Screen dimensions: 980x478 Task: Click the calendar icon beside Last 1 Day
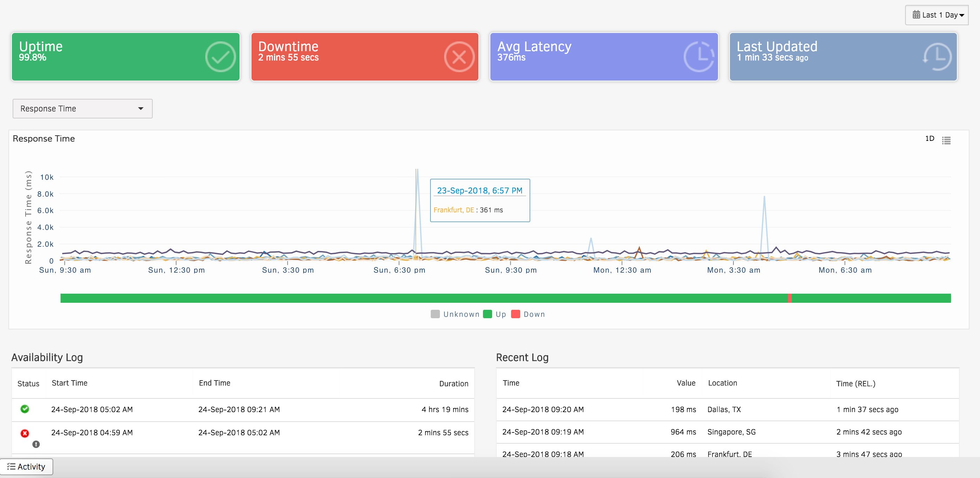[x=917, y=14]
